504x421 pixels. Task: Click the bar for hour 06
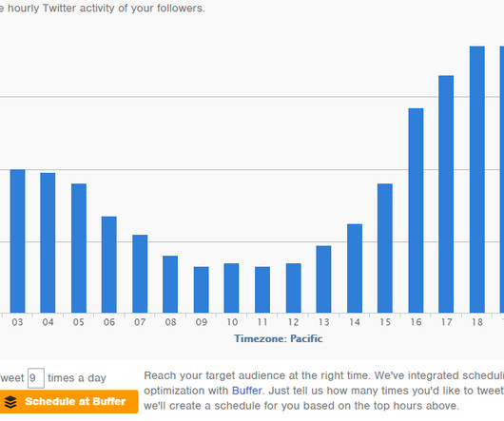coord(109,264)
